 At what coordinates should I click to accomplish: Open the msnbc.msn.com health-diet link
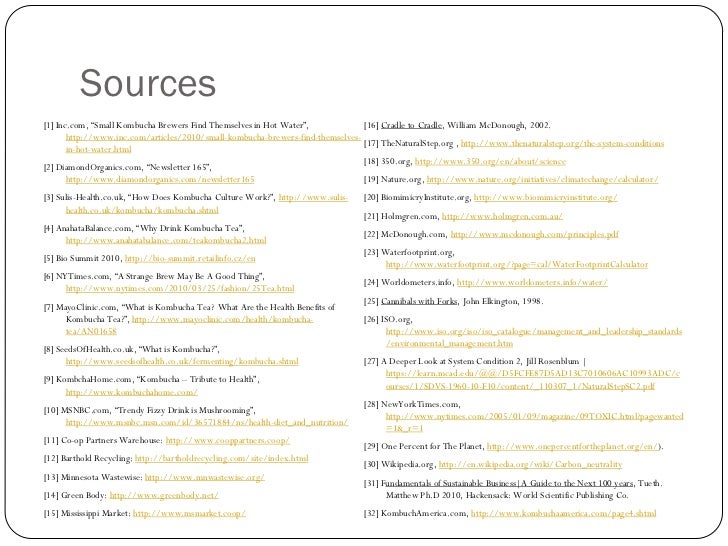click(207, 422)
